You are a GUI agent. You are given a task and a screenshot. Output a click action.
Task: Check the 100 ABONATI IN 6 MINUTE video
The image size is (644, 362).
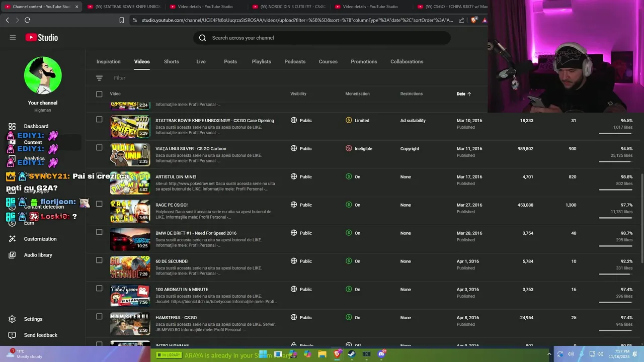(99, 289)
